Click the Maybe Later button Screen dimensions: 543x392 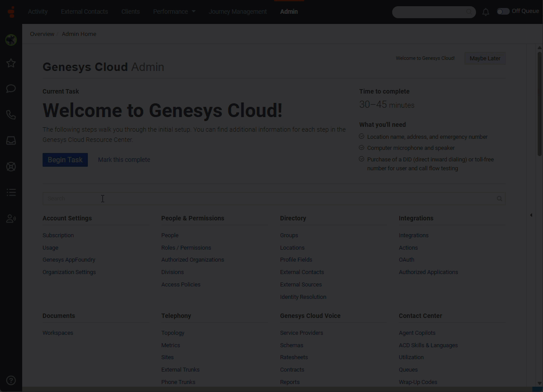pyautogui.click(x=485, y=59)
